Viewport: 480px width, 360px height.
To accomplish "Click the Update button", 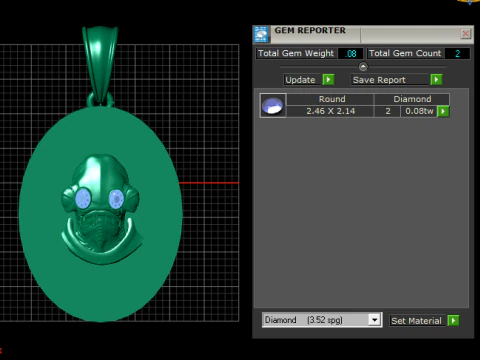I will (x=302, y=80).
